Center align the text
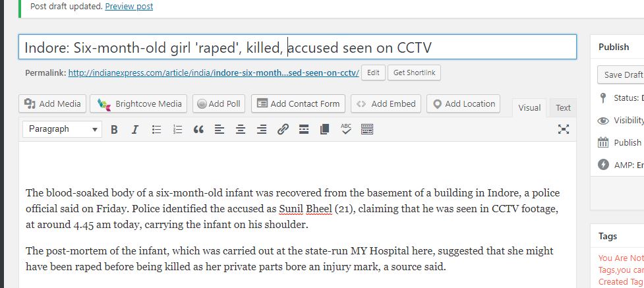The image size is (644, 288). pos(241,130)
